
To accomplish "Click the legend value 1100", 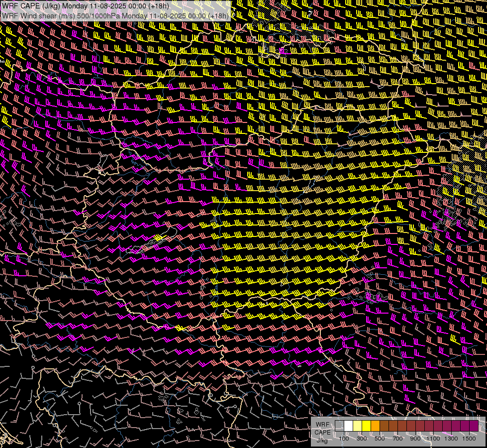I will pos(433,439).
